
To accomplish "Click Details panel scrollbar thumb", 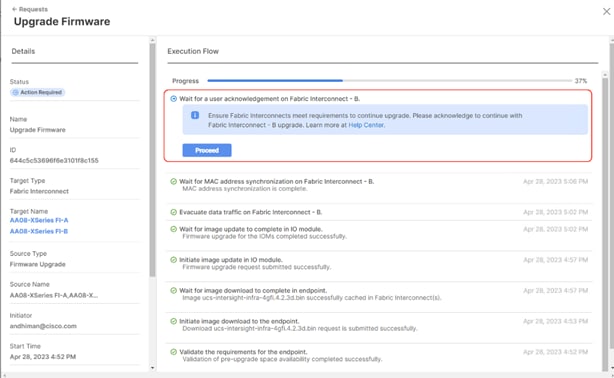I will coord(152,160).
